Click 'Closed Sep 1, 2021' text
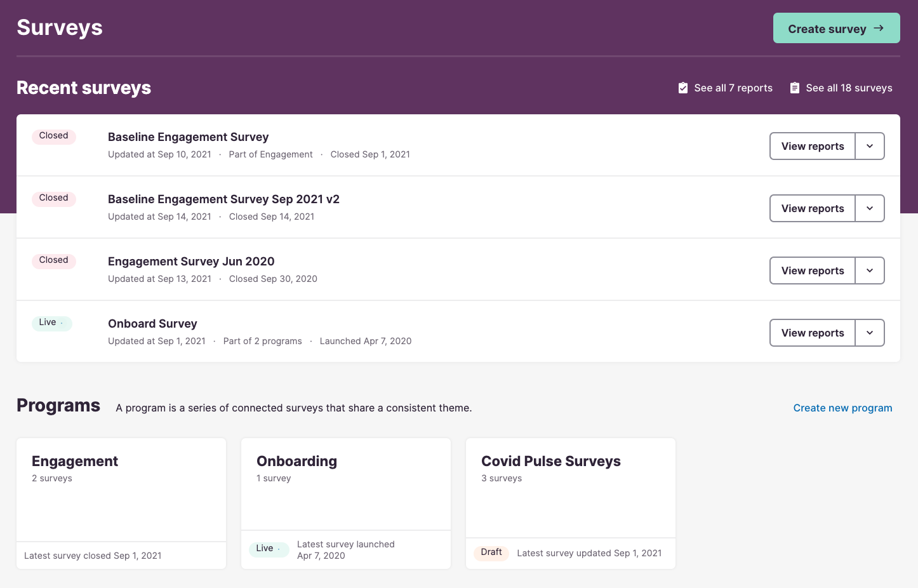 click(x=370, y=154)
